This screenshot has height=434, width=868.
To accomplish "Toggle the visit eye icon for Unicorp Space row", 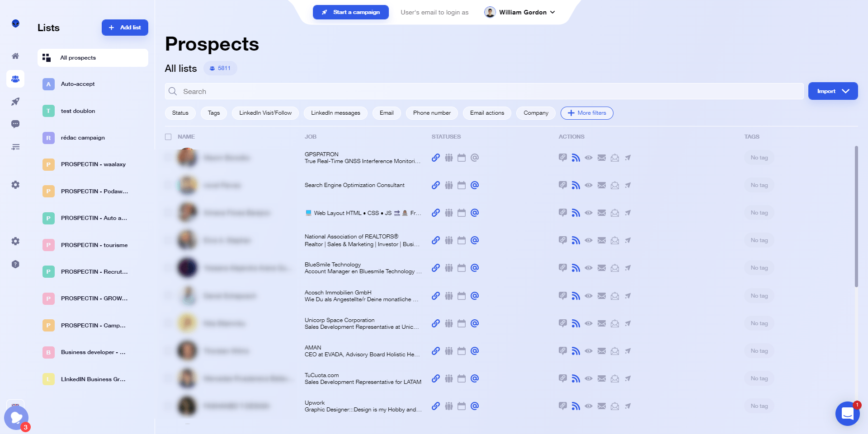I will coord(589,323).
